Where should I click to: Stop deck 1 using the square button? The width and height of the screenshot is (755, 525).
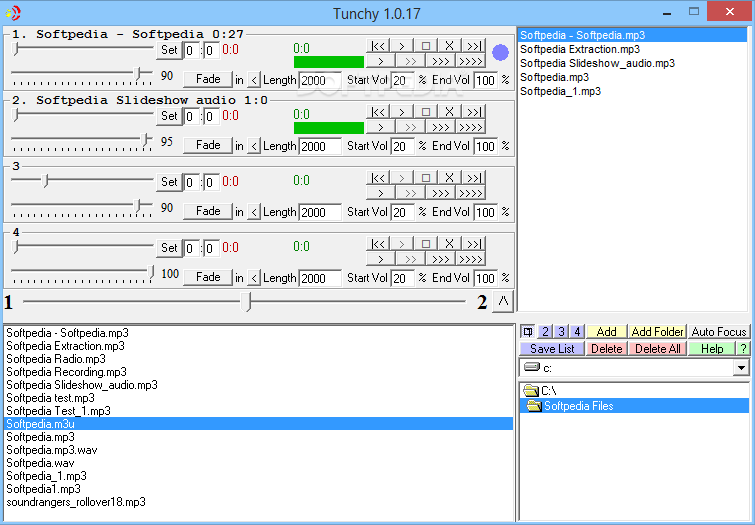click(x=426, y=46)
